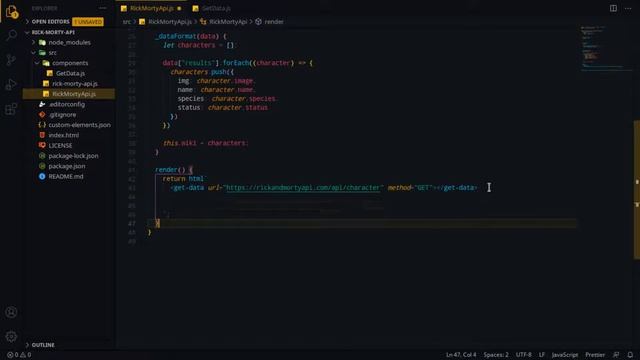
Task: Open custom-elements.json file
Action: pos(79,125)
